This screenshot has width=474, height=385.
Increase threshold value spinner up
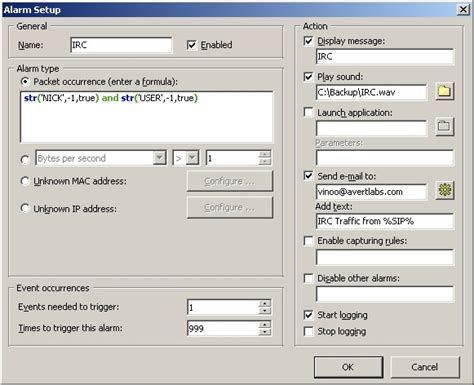click(x=265, y=154)
